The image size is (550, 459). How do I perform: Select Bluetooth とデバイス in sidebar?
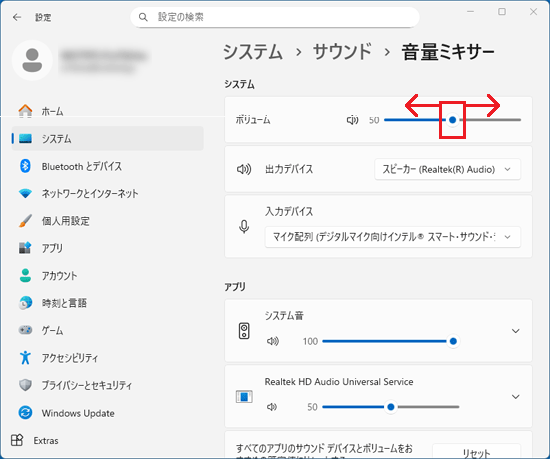point(108,166)
